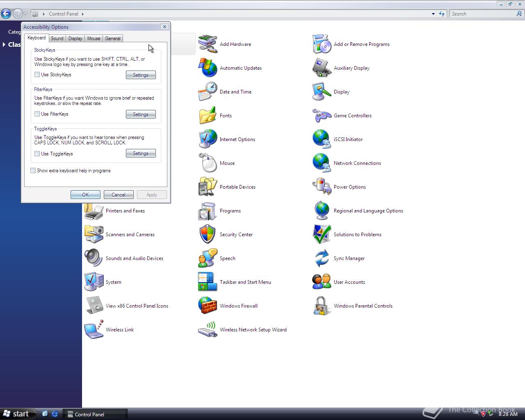The image size is (525, 420).
Task: Switch to the Display tab
Action: [75, 39]
